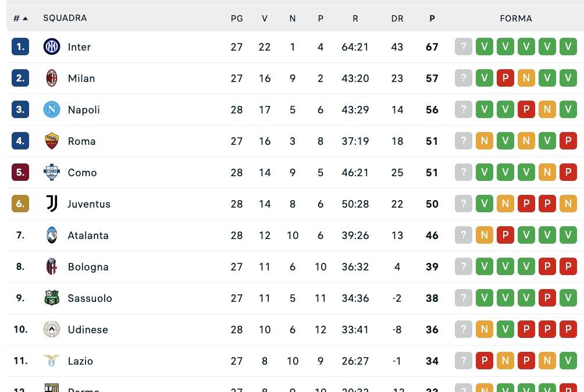Click the Lazio club badge
This screenshot has width=584, height=392.
[x=52, y=361]
